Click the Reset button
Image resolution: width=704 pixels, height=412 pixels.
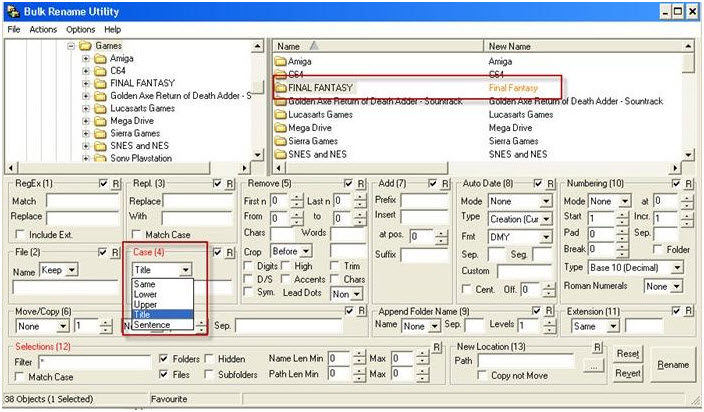point(628,354)
